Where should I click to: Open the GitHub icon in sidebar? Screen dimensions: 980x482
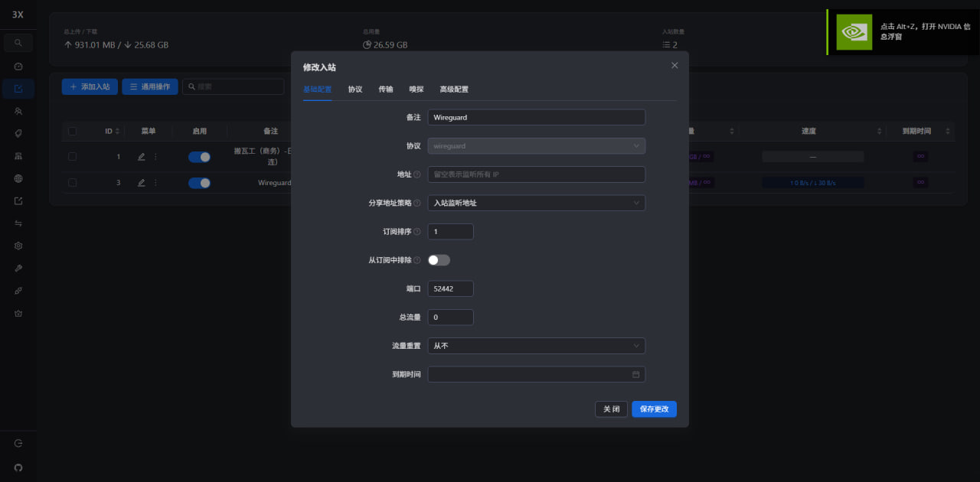click(x=18, y=467)
